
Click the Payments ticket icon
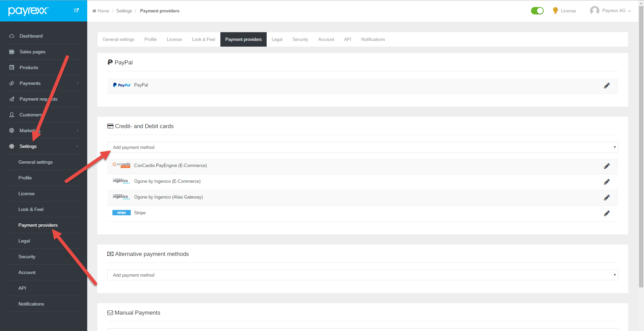point(12,83)
